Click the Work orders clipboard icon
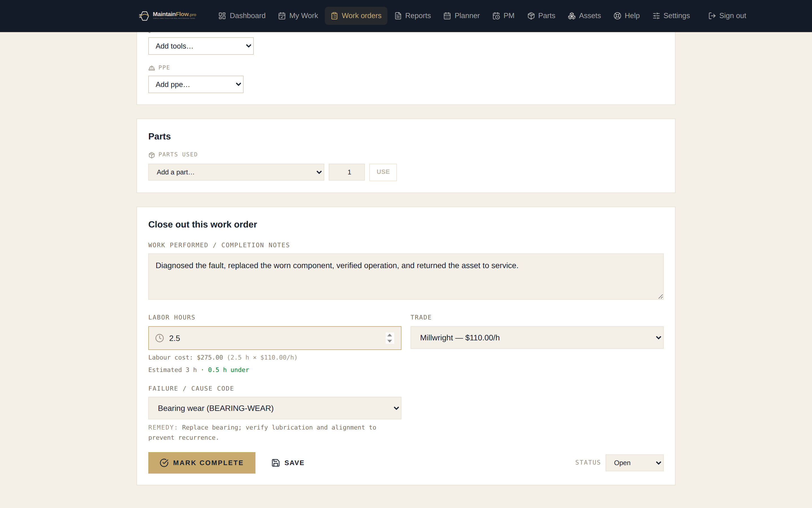 [x=334, y=16]
